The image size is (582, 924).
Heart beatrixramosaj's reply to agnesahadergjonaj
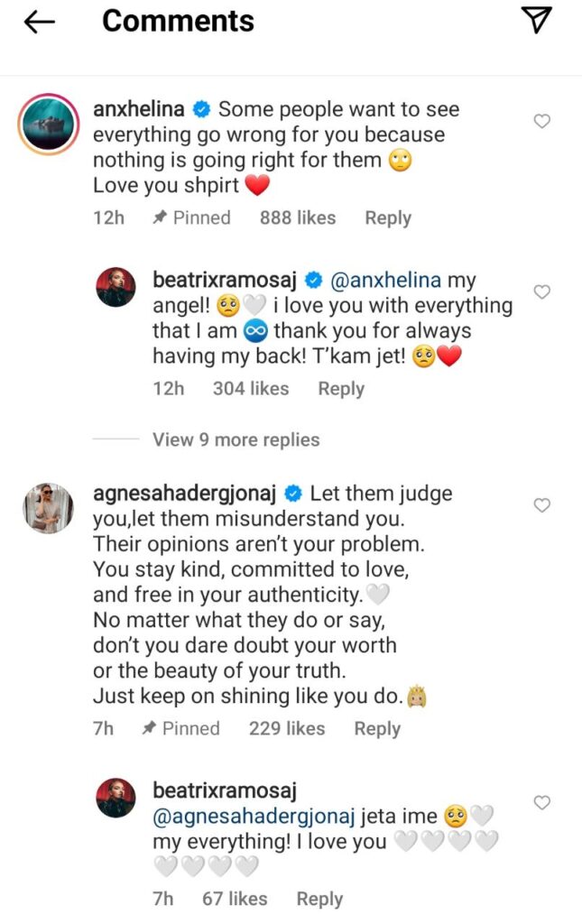(x=541, y=802)
